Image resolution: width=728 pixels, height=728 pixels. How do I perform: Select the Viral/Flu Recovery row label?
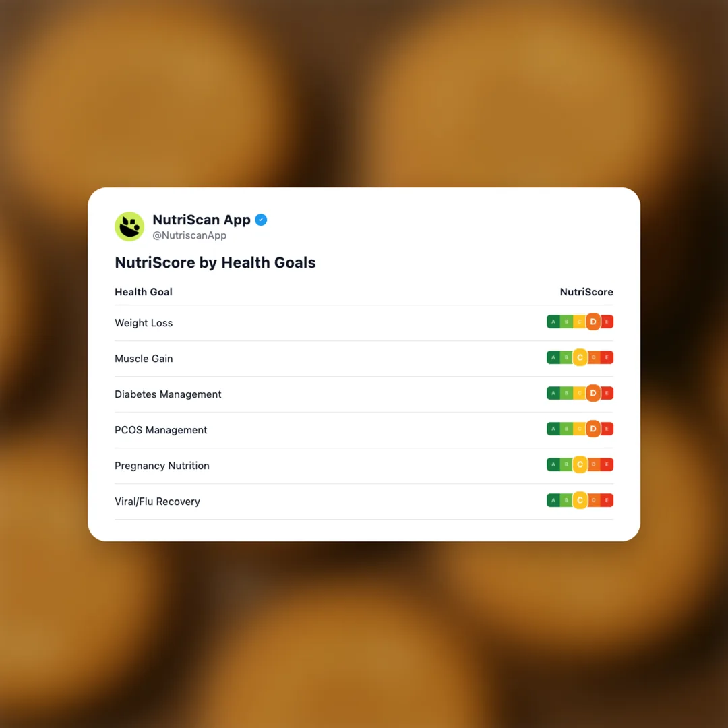tap(157, 502)
